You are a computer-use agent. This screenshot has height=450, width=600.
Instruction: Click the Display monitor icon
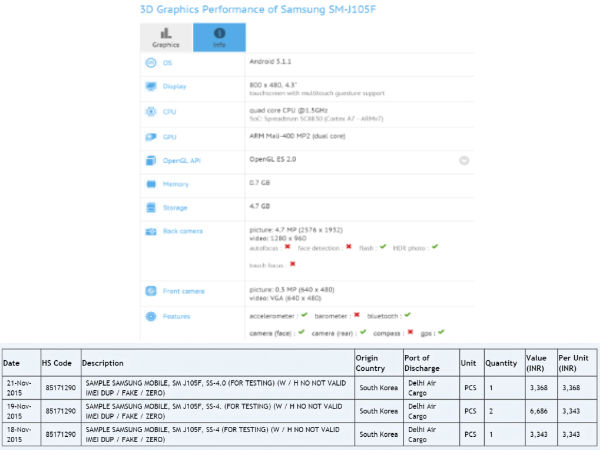151,86
